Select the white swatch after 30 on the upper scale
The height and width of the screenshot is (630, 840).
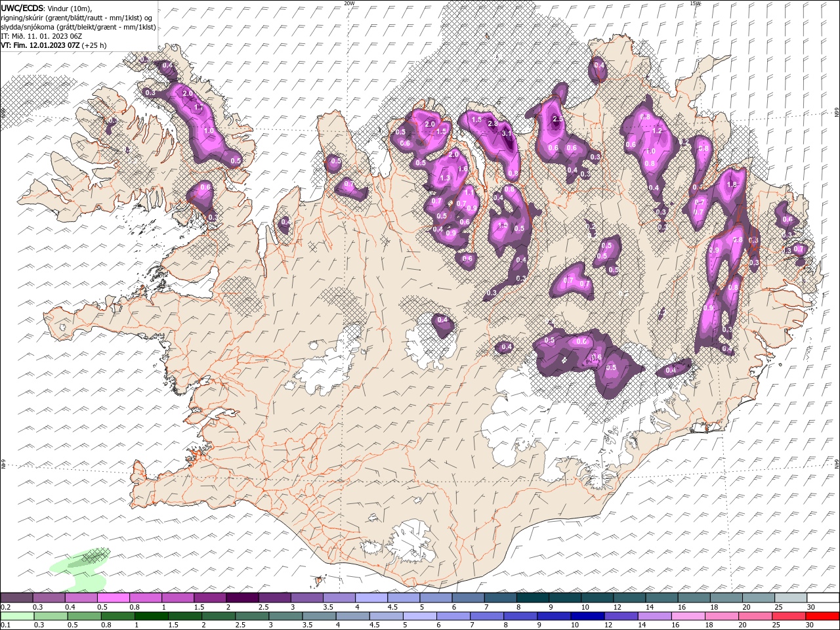824,597
